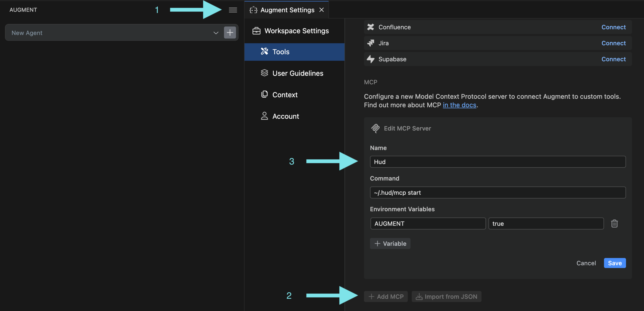Open the MCP 'in the docs' link
The width and height of the screenshot is (644, 311).
pos(459,105)
